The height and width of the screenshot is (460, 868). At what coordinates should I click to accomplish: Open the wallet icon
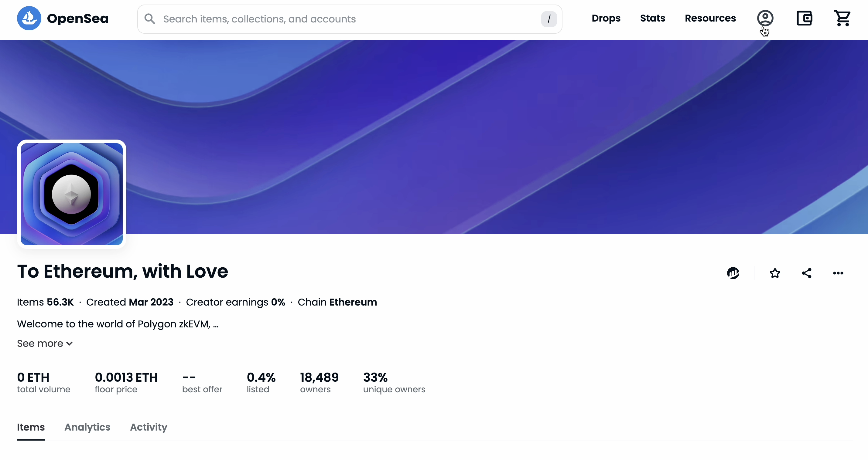click(x=804, y=18)
